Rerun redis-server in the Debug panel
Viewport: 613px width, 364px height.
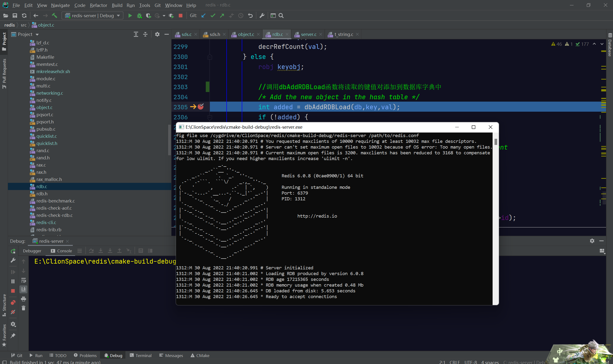click(13, 251)
